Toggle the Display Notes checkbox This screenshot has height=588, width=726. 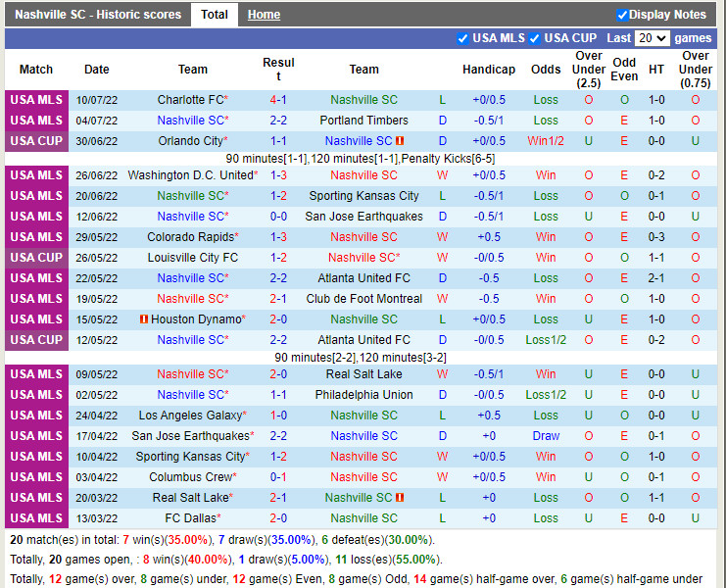pos(622,15)
